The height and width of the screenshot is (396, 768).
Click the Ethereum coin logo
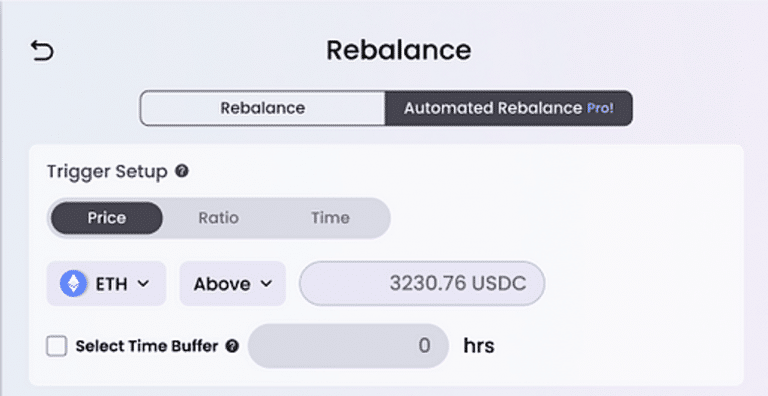click(x=73, y=284)
